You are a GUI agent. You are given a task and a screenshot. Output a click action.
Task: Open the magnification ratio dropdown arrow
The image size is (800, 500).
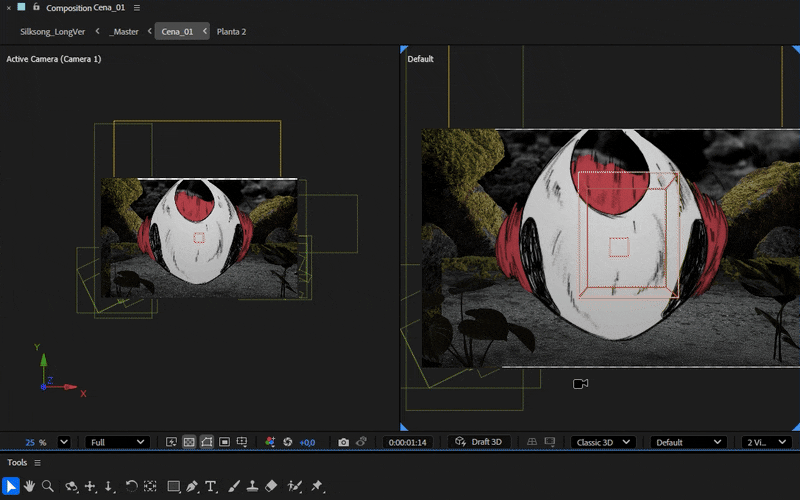coord(64,442)
